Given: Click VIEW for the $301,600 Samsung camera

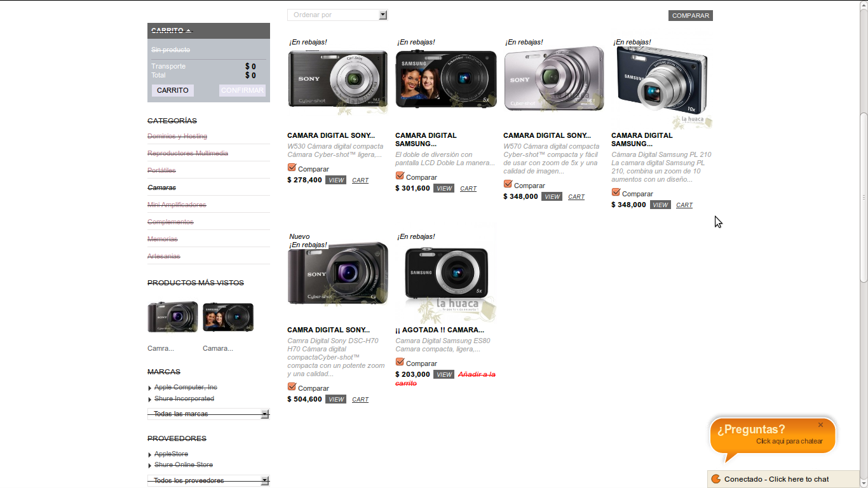Looking at the screenshot, I should pos(444,189).
